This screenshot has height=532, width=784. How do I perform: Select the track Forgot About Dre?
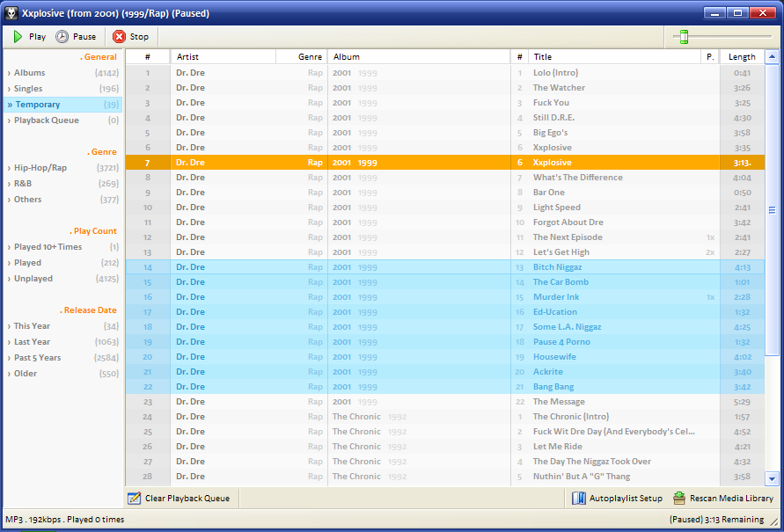click(x=445, y=222)
